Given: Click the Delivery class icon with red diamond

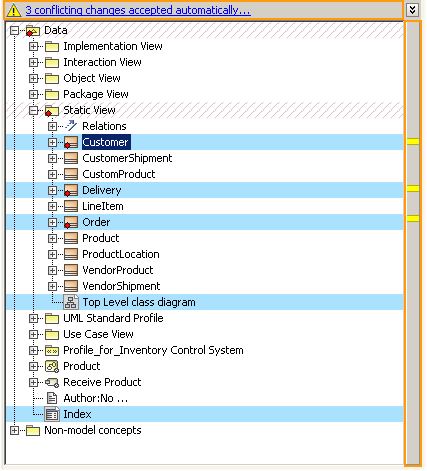Looking at the screenshot, I should (x=71, y=190).
